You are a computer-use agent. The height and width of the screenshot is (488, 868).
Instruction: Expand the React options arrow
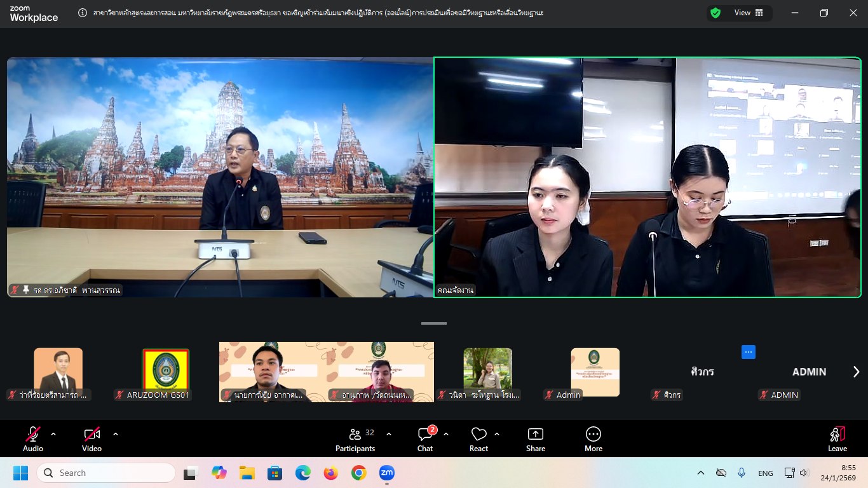coord(497,434)
